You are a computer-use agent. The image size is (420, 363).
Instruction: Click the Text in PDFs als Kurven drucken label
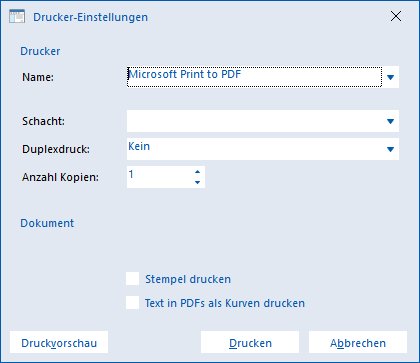225,303
